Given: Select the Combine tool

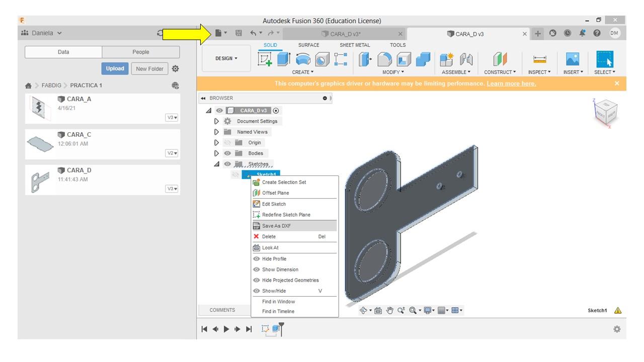Looking at the screenshot, I should click(x=423, y=59).
